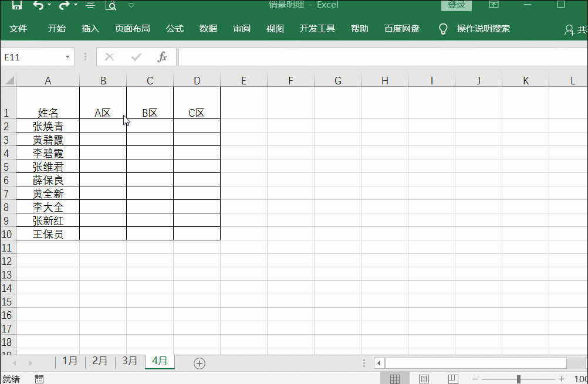Open Page Break Preview view

pos(452,378)
